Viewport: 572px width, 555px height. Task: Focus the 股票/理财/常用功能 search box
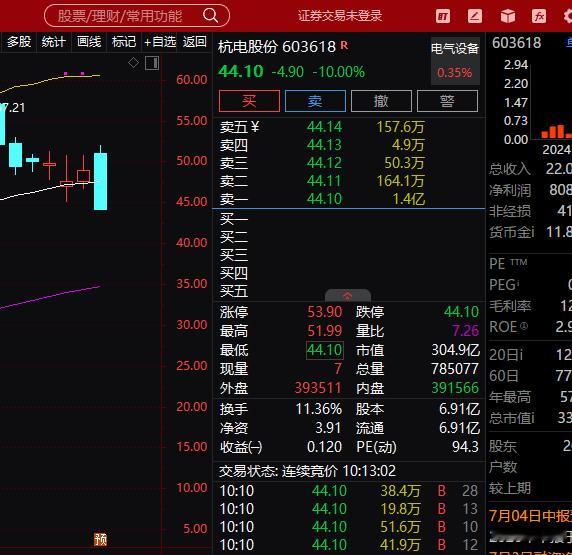pos(137,16)
